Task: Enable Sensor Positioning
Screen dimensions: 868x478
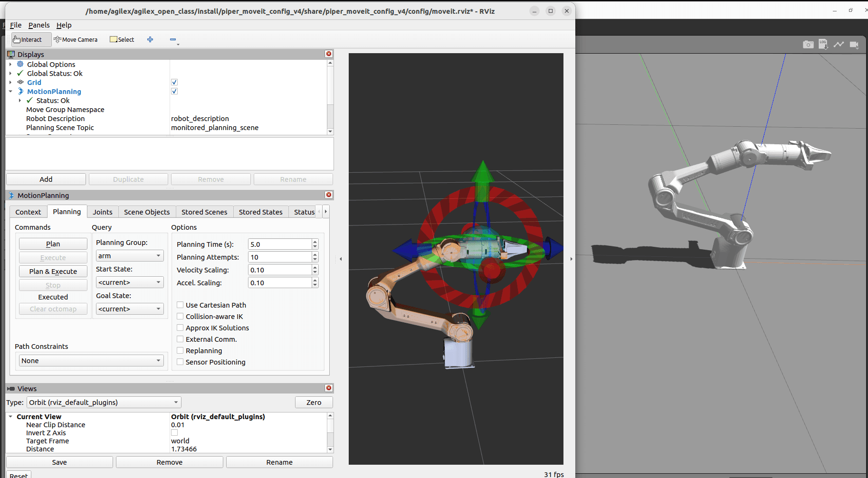Action: click(x=180, y=362)
